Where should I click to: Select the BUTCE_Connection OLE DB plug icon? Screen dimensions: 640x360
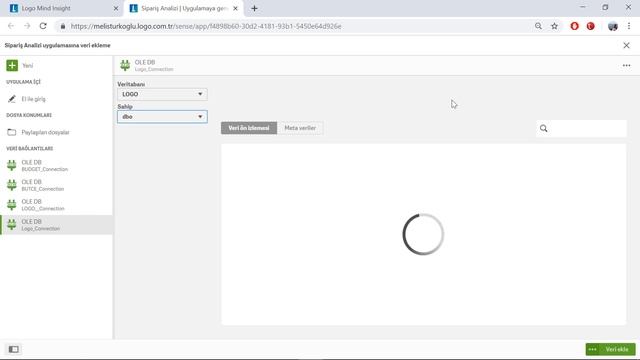(12, 185)
